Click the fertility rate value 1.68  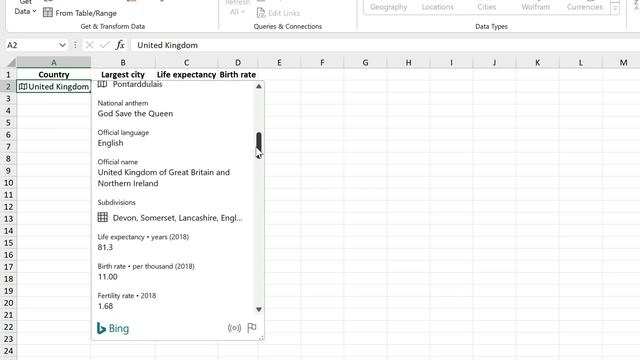tap(105, 306)
